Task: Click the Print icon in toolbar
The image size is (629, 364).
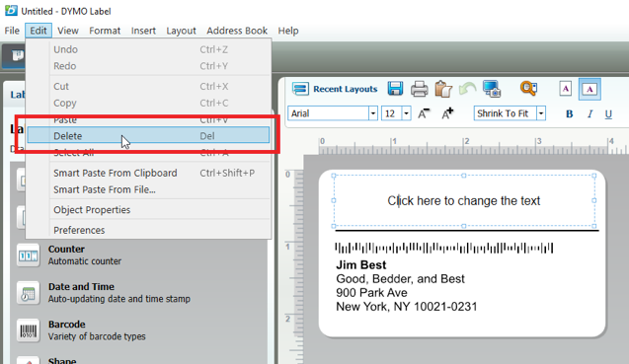Action: point(420,89)
